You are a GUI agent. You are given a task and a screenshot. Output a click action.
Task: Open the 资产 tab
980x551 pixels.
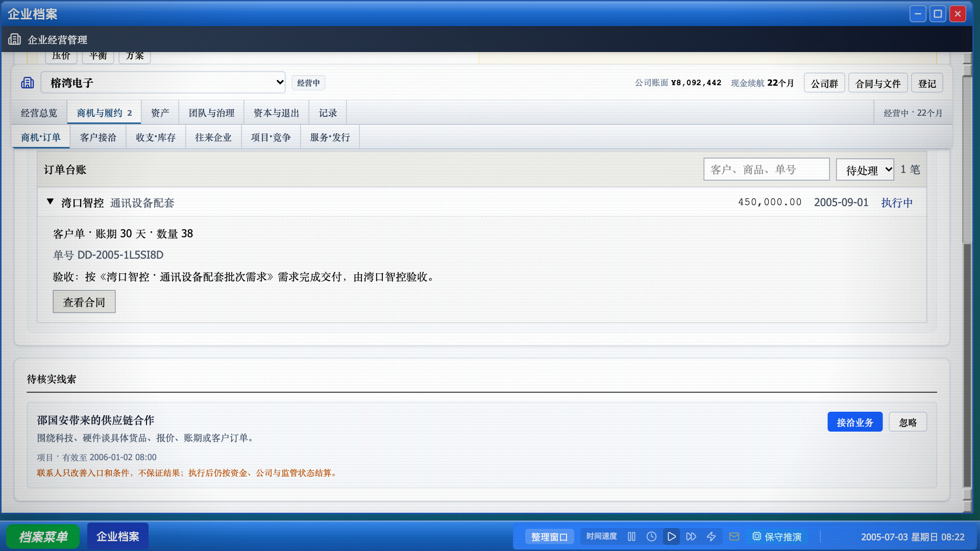[x=160, y=113]
